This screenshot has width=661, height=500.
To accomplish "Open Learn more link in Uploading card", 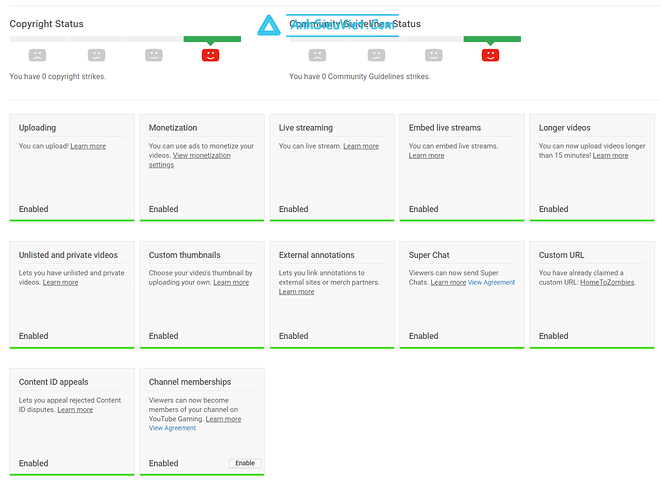I will [x=88, y=146].
